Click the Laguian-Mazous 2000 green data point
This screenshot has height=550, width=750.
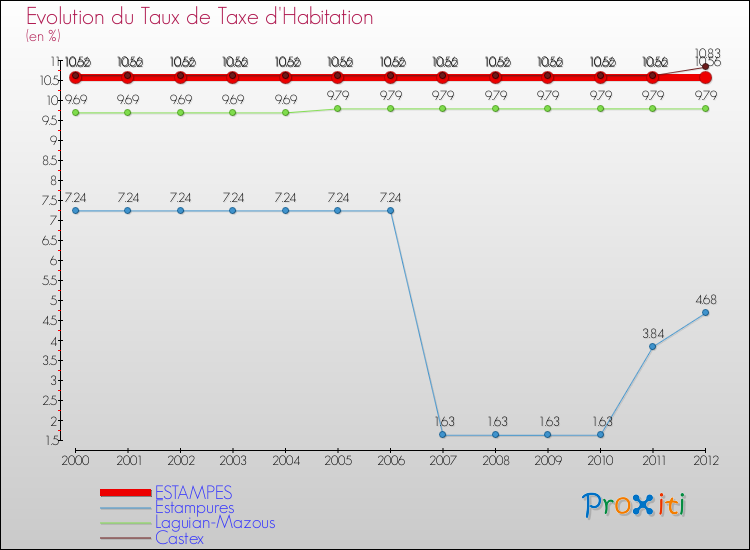pyautogui.click(x=76, y=112)
